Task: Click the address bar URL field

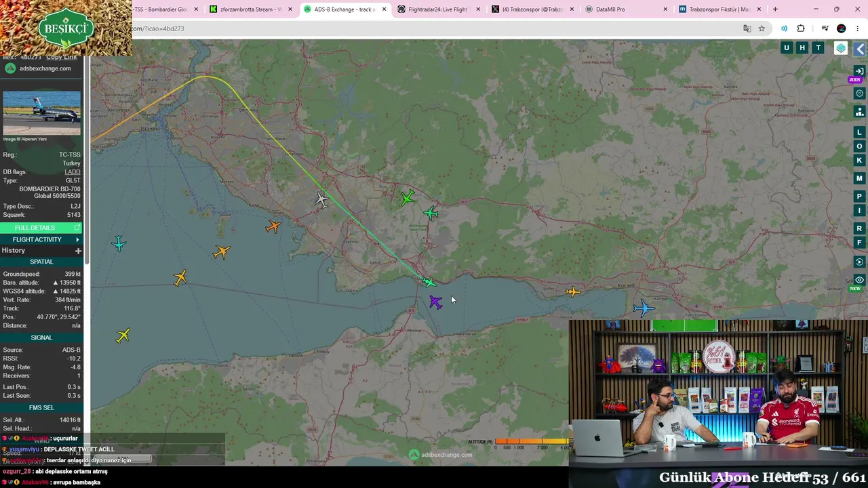Action: click(x=434, y=28)
